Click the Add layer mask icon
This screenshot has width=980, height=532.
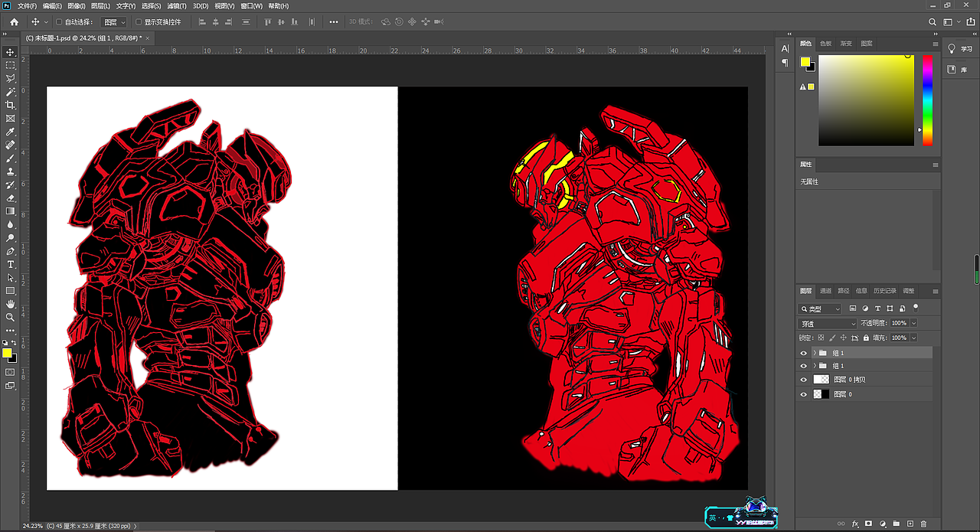(x=868, y=524)
